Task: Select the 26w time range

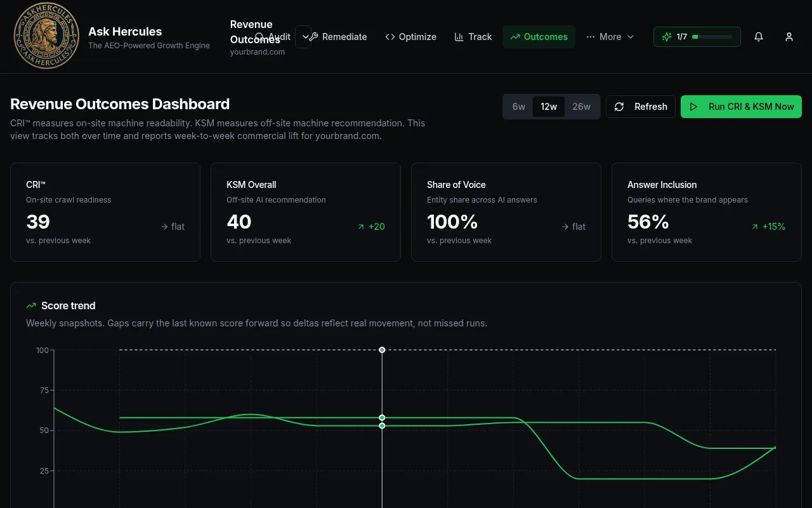Action: 582,107
